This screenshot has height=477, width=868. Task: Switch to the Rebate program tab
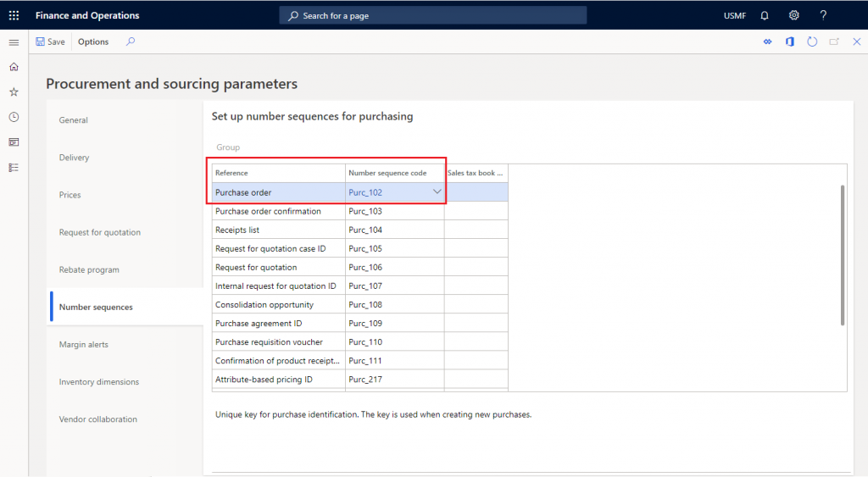(89, 270)
